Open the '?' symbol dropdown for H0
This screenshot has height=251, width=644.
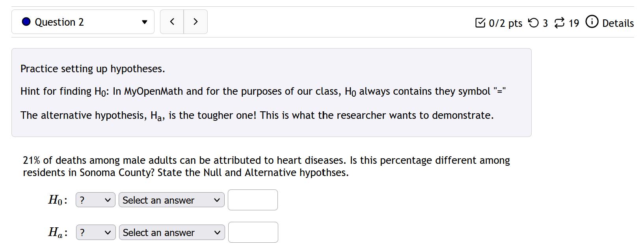(x=95, y=200)
